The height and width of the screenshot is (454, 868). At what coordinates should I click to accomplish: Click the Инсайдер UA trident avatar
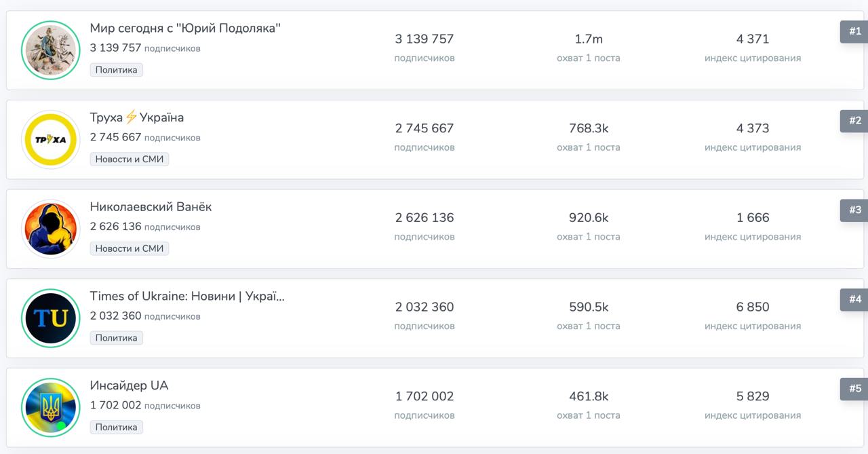coord(51,407)
